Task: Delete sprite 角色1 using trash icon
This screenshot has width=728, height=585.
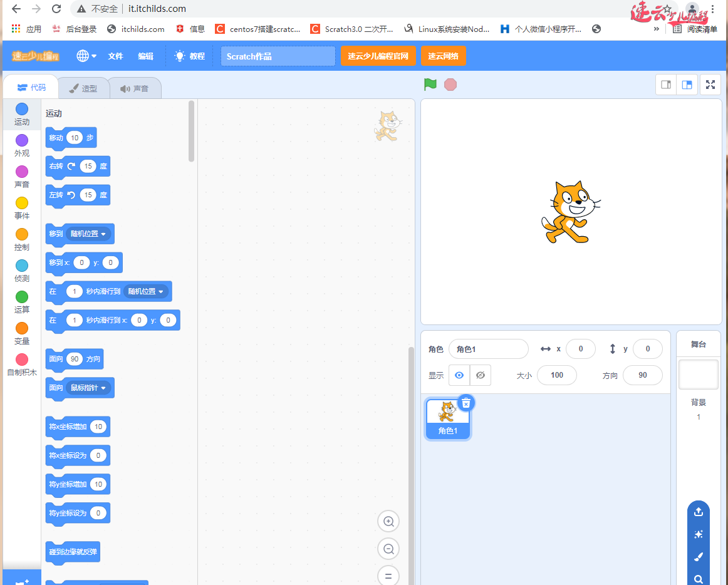Action: (x=465, y=403)
